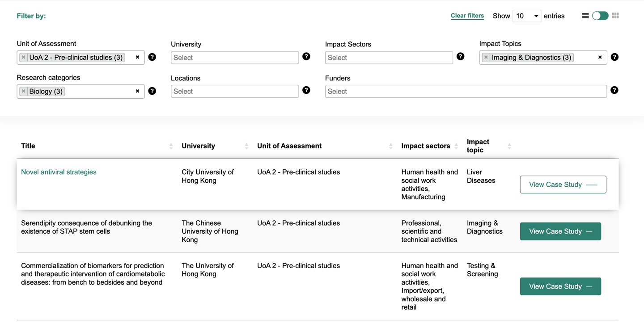Click the Title column header
Viewport: 644px width, 336px height.
pyautogui.click(x=28, y=146)
